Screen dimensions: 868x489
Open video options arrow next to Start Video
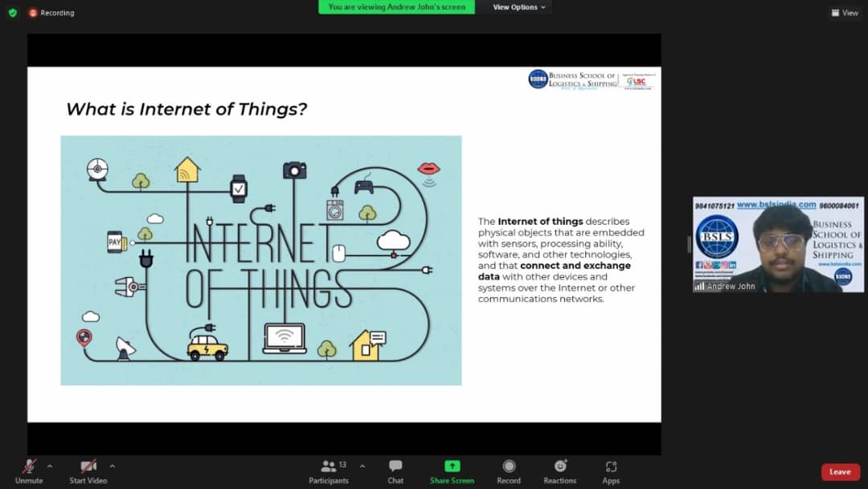point(113,467)
